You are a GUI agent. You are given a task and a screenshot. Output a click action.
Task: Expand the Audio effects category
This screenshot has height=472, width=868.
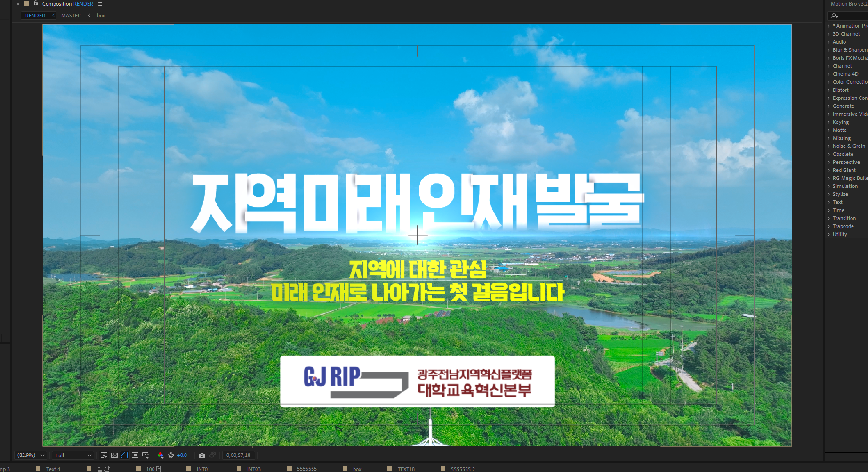click(x=829, y=42)
